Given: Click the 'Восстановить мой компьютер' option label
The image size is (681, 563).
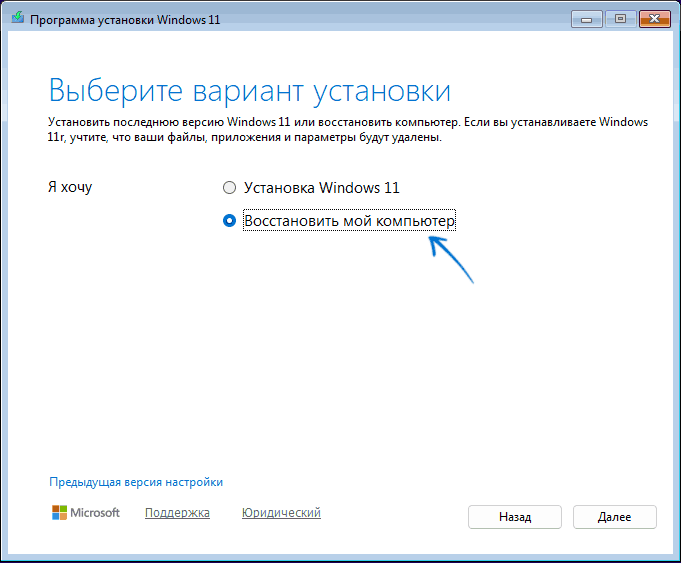Looking at the screenshot, I should click(x=350, y=221).
